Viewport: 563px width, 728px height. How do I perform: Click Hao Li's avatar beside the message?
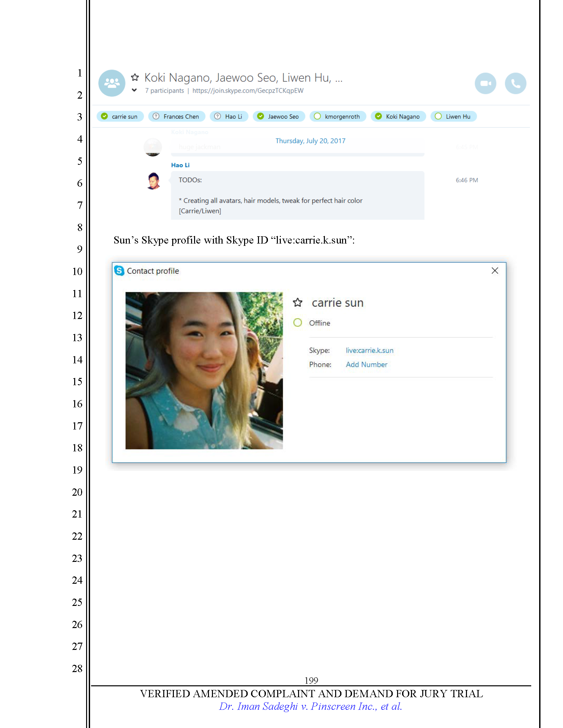153,181
